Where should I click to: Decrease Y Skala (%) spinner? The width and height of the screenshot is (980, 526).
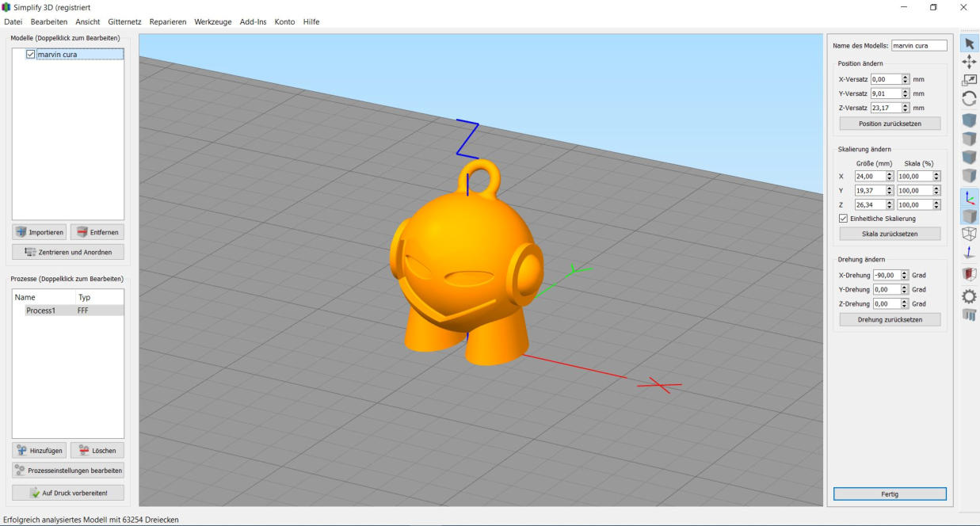click(x=936, y=192)
